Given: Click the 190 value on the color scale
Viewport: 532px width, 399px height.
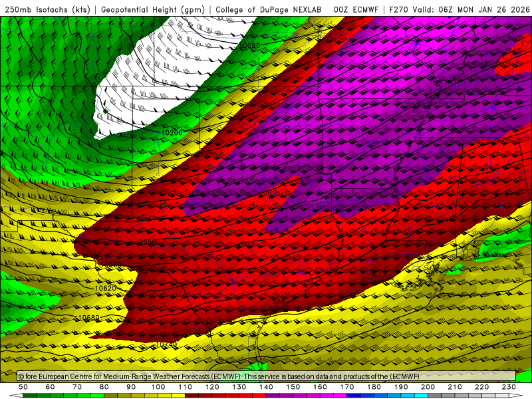Looking at the screenshot, I should (401, 387).
